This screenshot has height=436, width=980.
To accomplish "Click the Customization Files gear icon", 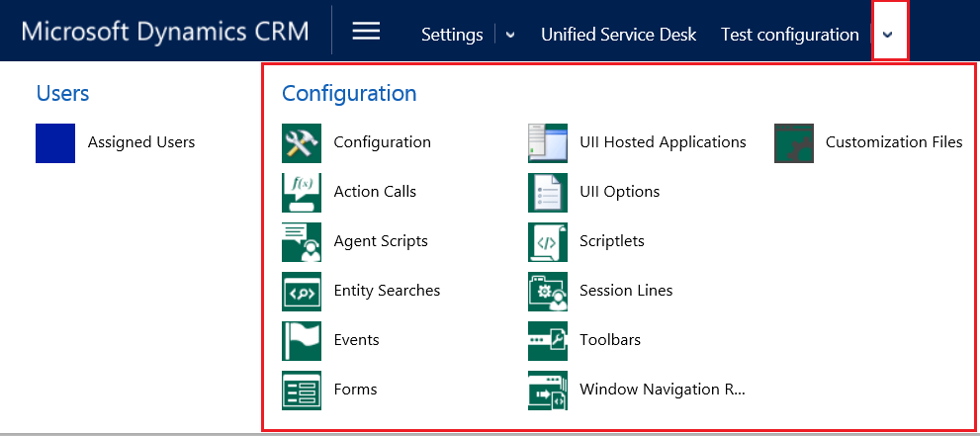I will [794, 143].
